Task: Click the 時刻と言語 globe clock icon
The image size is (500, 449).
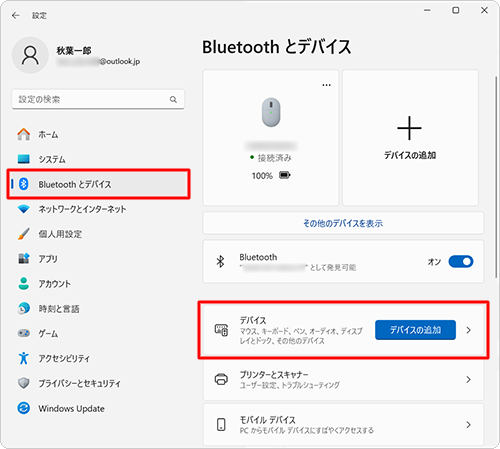Action: pyautogui.click(x=24, y=308)
